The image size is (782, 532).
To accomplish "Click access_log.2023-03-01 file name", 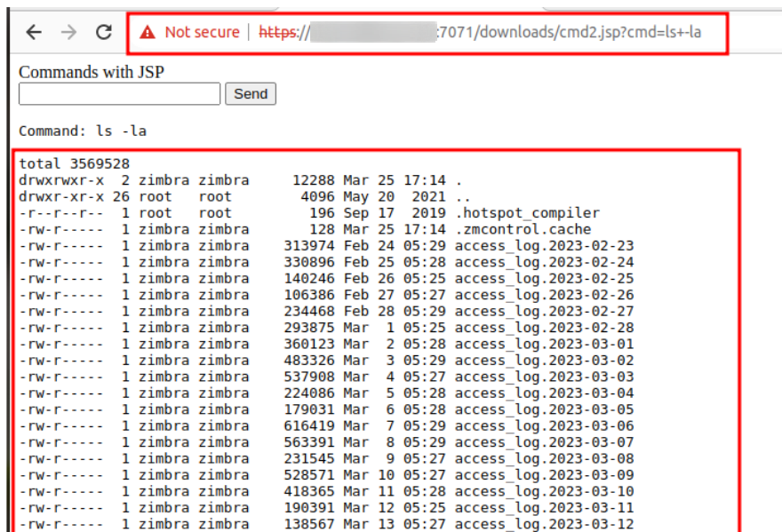I will pyautogui.click(x=544, y=344).
